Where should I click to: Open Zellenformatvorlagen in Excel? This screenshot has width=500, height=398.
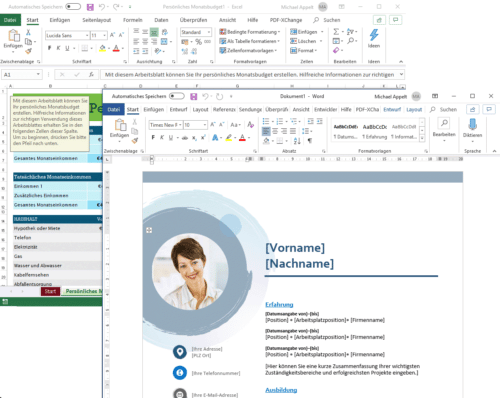(x=248, y=50)
